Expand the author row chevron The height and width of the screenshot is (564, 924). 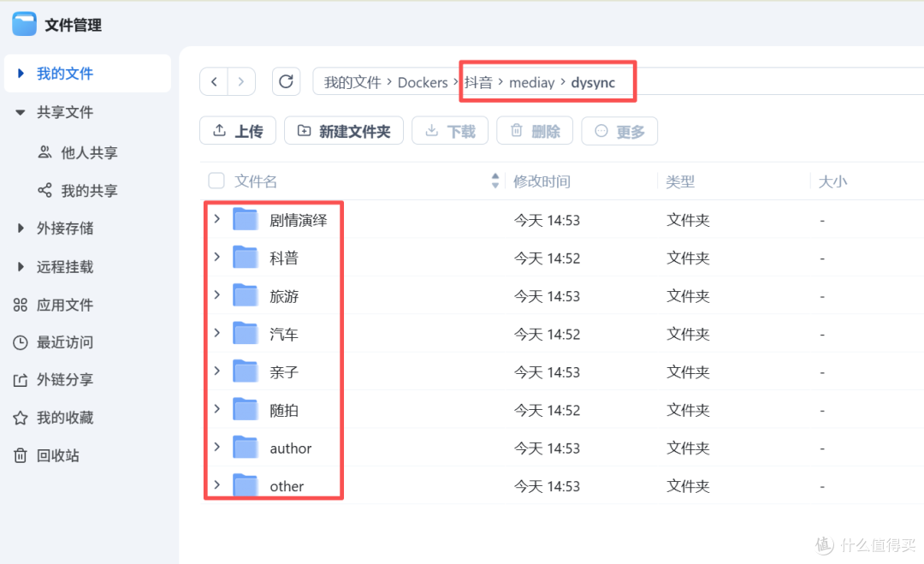[217, 447]
